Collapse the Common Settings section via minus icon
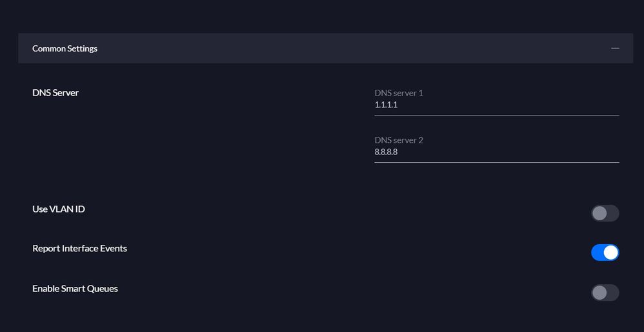The image size is (644, 332). pyautogui.click(x=615, y=48)
